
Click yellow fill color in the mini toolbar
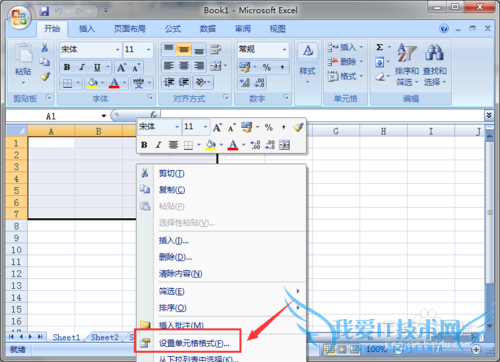(x=211, y=145)
